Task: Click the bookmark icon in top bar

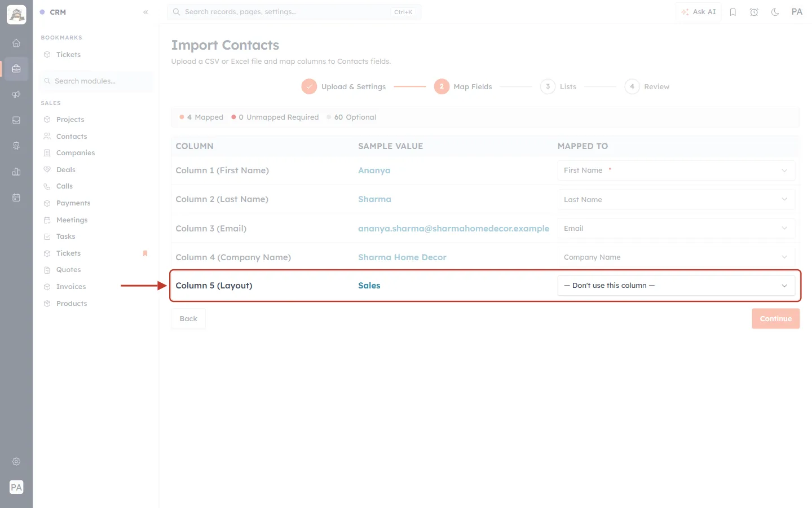Action: 733,12
